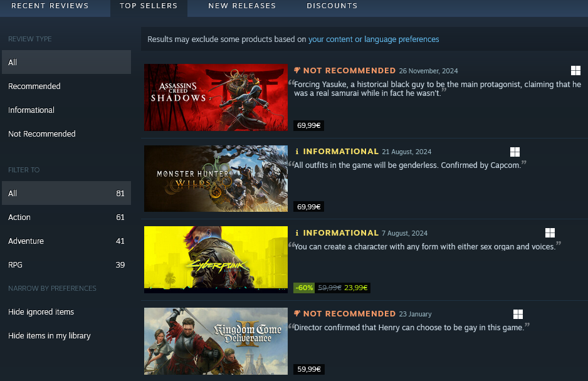Switch to the Top Sellers tab

click(x=149, y=6)
